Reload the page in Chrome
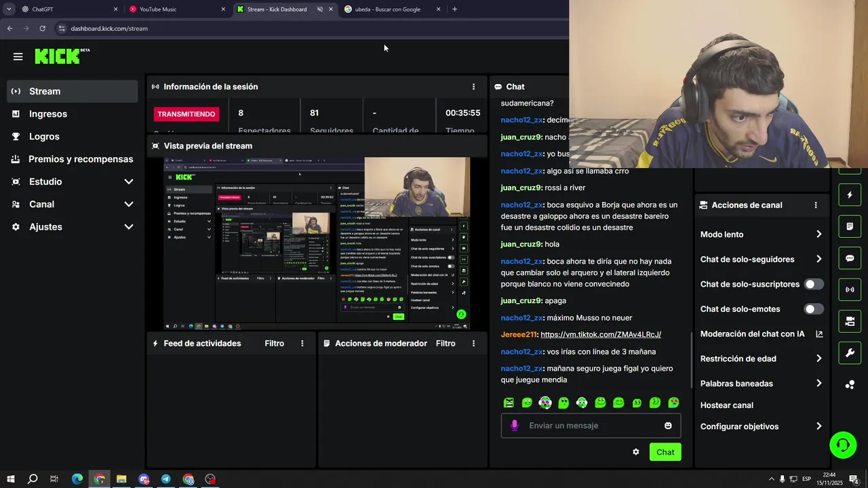 pos(42,28)
